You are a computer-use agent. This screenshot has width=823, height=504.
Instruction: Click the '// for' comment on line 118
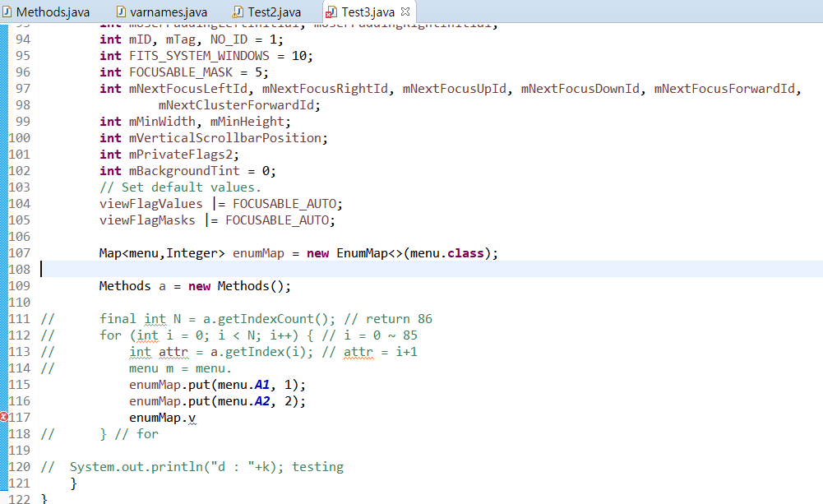pos(136,434)
